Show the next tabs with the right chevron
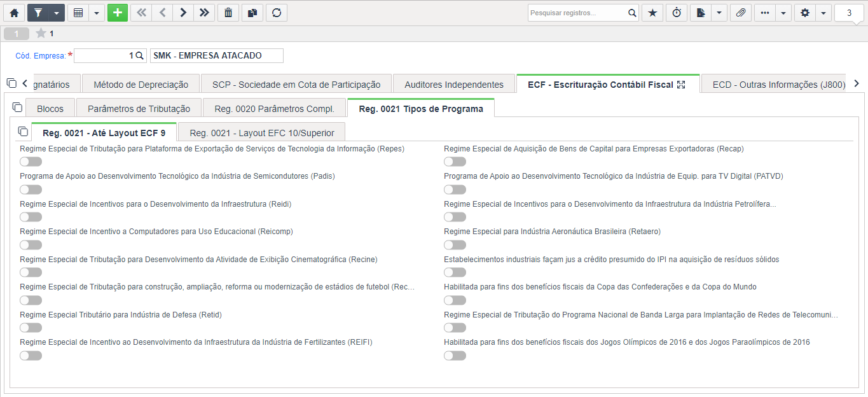The image size is (868, 397). pos(857,83)
